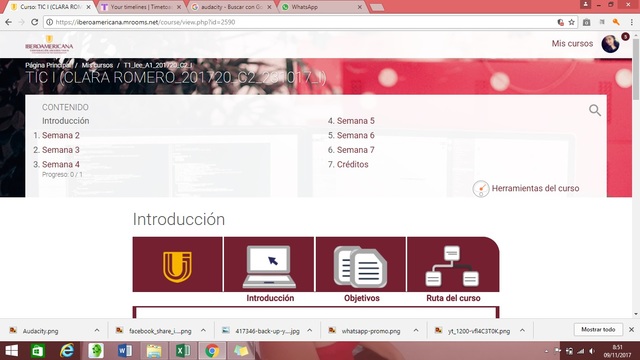Expand options for facebook_share_i...png download
The height and width of the screenshot is (360, 640).
(x=203, y=331)
